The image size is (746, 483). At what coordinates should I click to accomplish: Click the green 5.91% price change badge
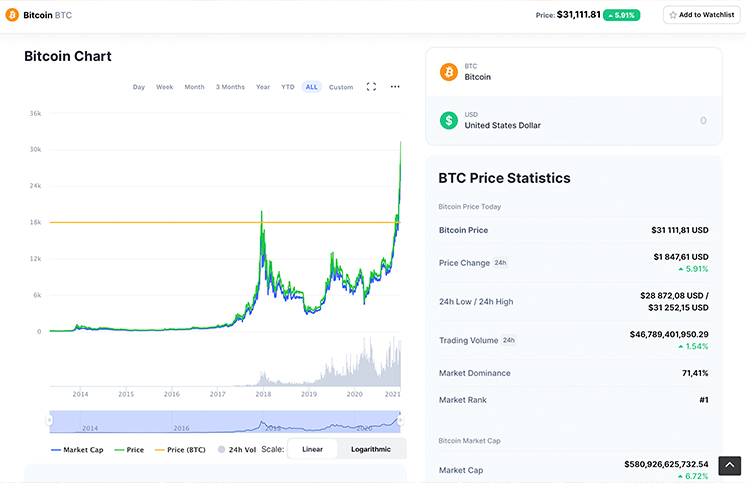pos(621,15)
